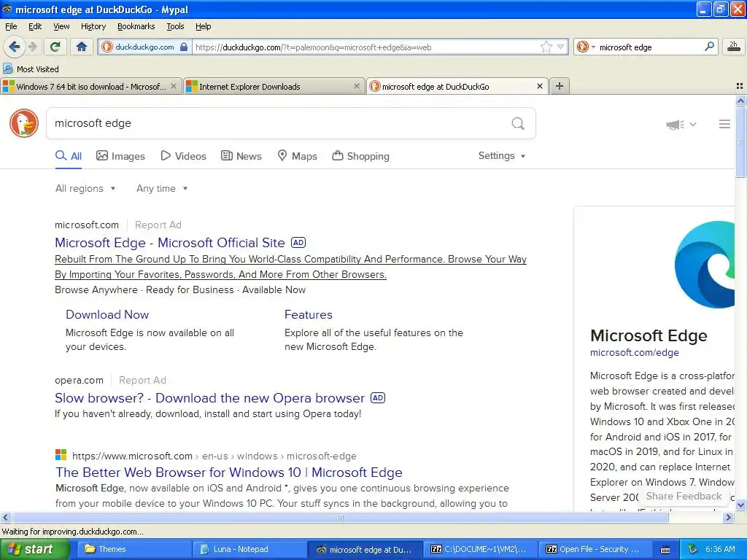Open the Edit menu
This screenshot has width=747, height=560.
click(35, 26)
